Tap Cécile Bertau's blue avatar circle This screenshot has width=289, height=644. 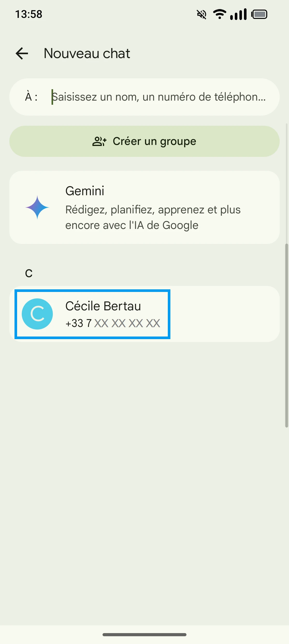[x=37, y=314]
